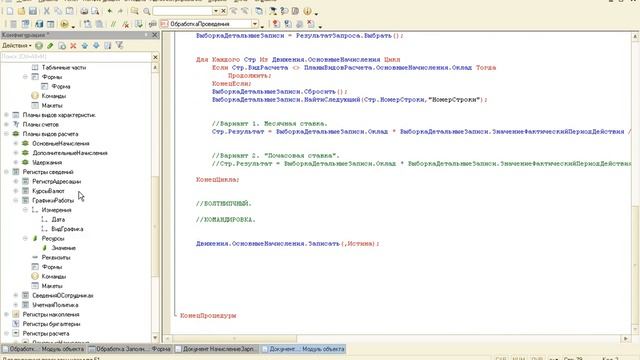Expand the СведенияОСотрудниках tree node
This screenshot has width=640, height=360.
(x=16, y=296)
